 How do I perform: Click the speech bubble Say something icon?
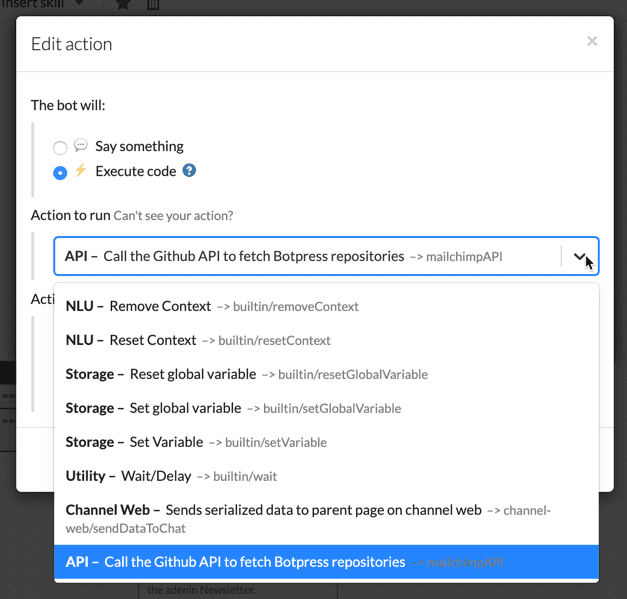point(81,145)
